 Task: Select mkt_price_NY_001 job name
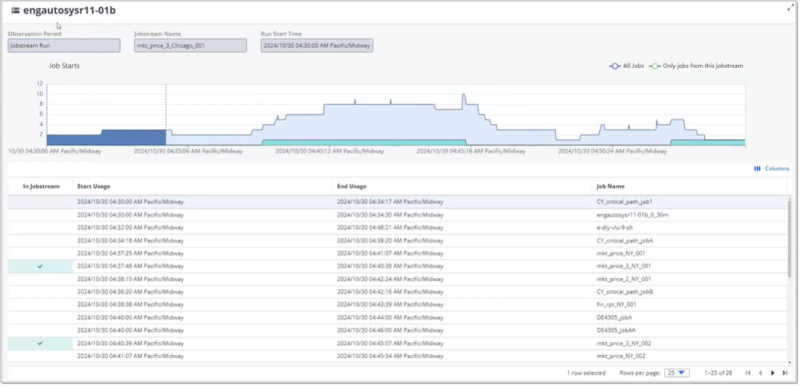(x=620, y=253)
